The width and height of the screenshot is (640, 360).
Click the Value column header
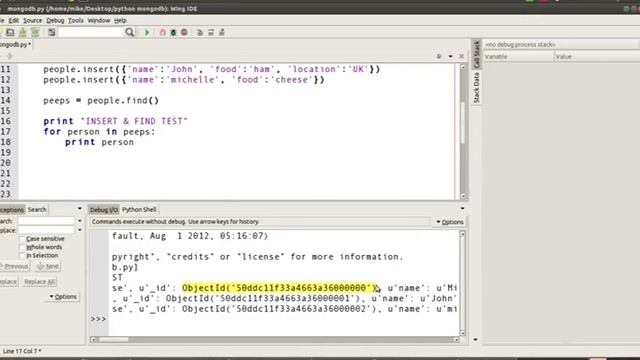click(597, 57)
